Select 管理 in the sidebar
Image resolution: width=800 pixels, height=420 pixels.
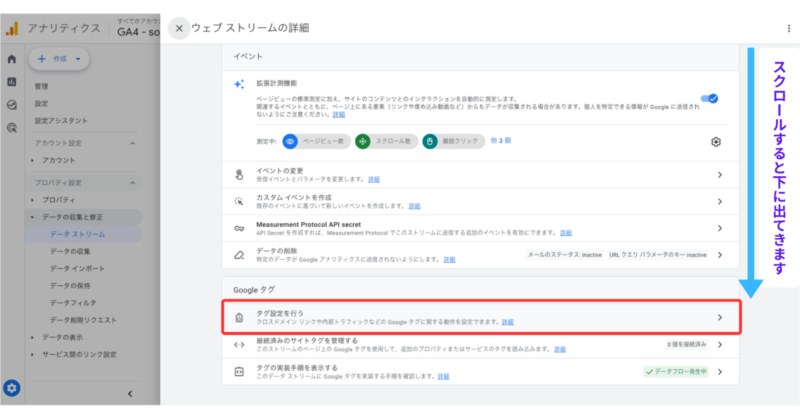tap(41, 86)
